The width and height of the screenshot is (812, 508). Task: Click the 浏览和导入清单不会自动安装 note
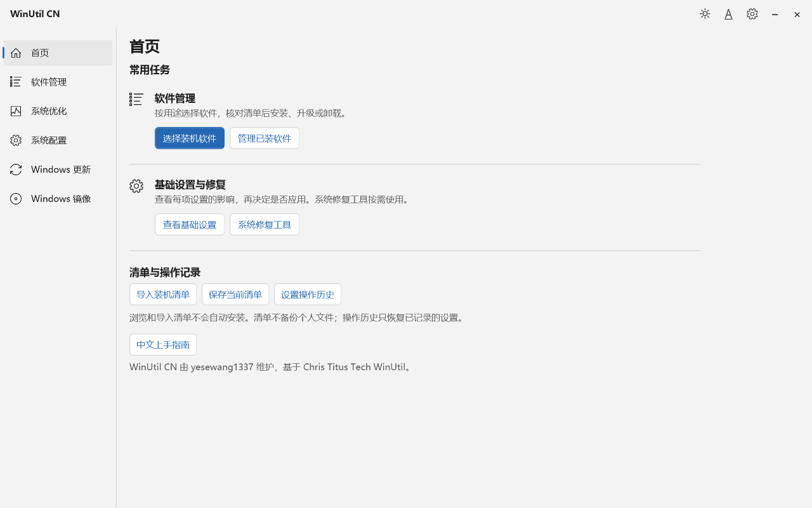click(x=298, y=317)
